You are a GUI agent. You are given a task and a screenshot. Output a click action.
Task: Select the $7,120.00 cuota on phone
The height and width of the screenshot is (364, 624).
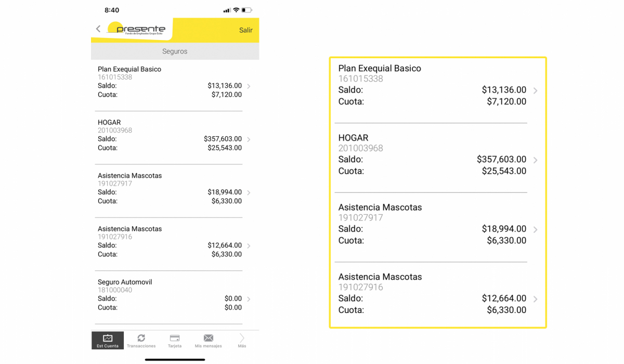(227, 95)
